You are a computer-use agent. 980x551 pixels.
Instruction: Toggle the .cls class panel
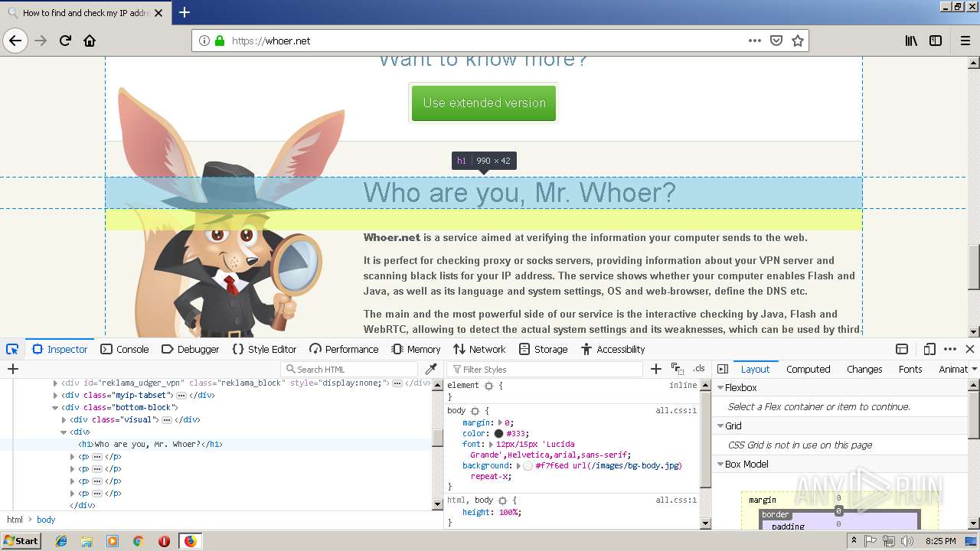click(x=698, y=369)
